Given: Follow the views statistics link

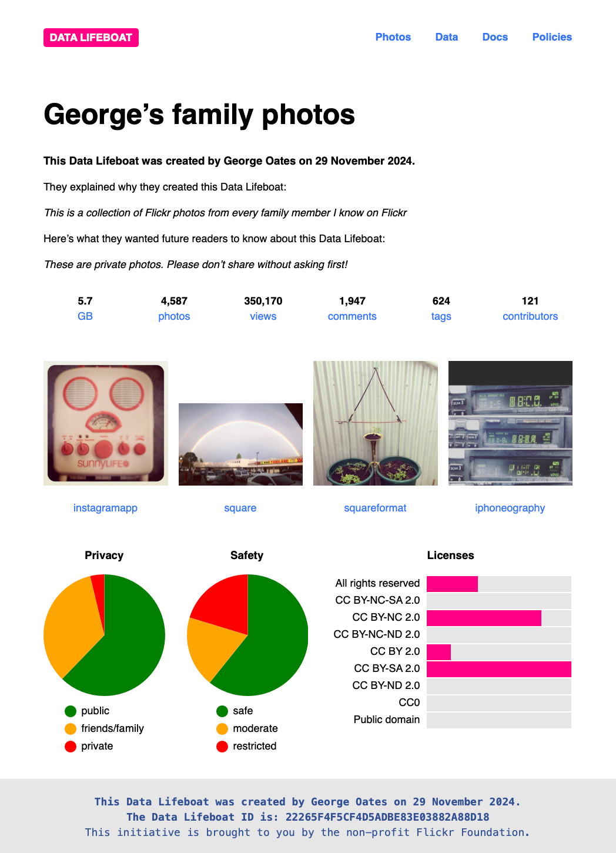Looking at the screenshot, I should [263, 316].
